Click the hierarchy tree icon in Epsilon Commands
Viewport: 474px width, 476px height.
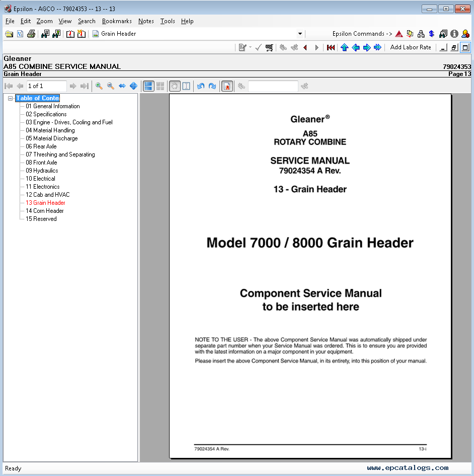coord(421,34)
